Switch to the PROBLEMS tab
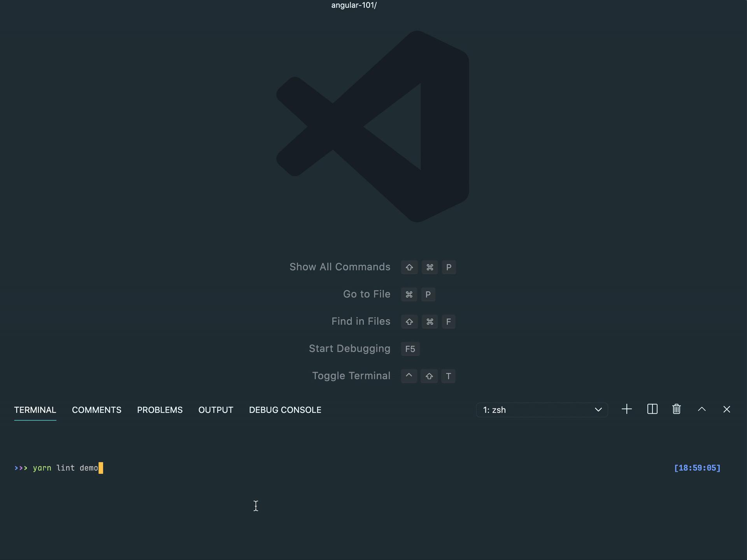Image resolution: width=747 pixels, height=560 pixels. pos(160,410)
